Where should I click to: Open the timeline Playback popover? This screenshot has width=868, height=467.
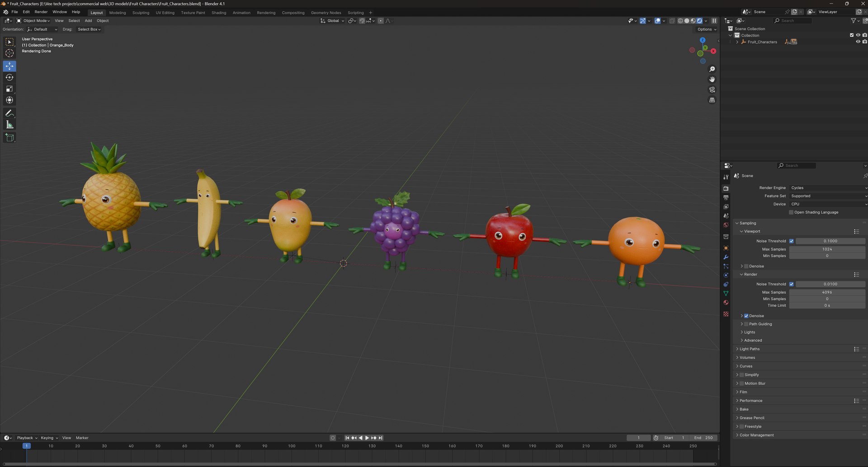click(x=27, y=438)
